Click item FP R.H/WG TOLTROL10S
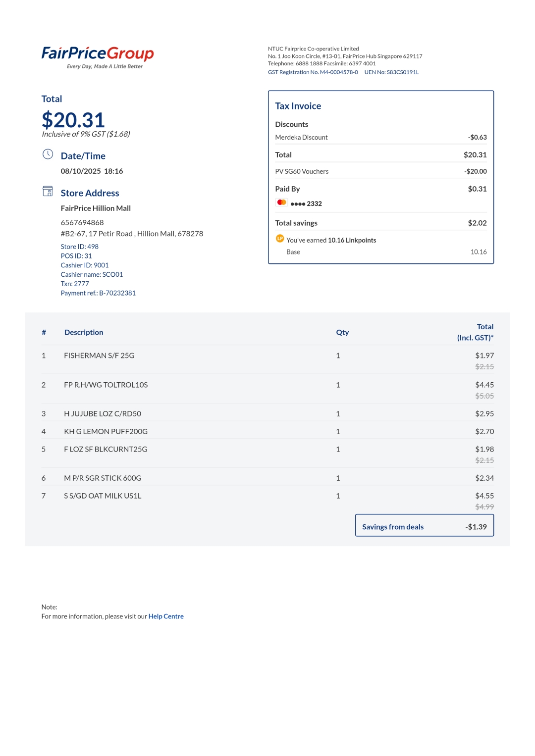Screen dimensions: 535x756 106,385
